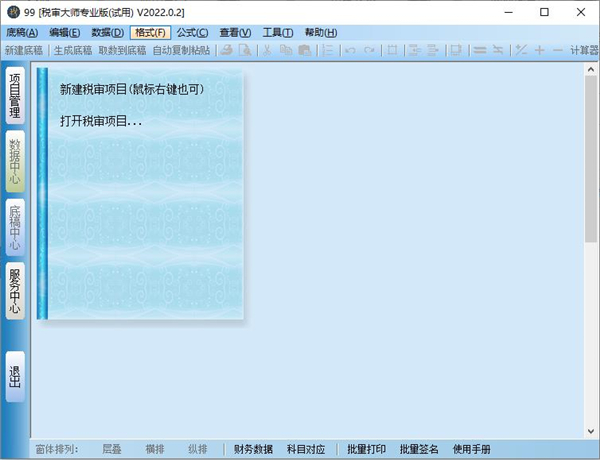The height and width of the screenshot is (460, 600).
Task: Click the copy icon in toolbar
Action: tap(286, 50)
